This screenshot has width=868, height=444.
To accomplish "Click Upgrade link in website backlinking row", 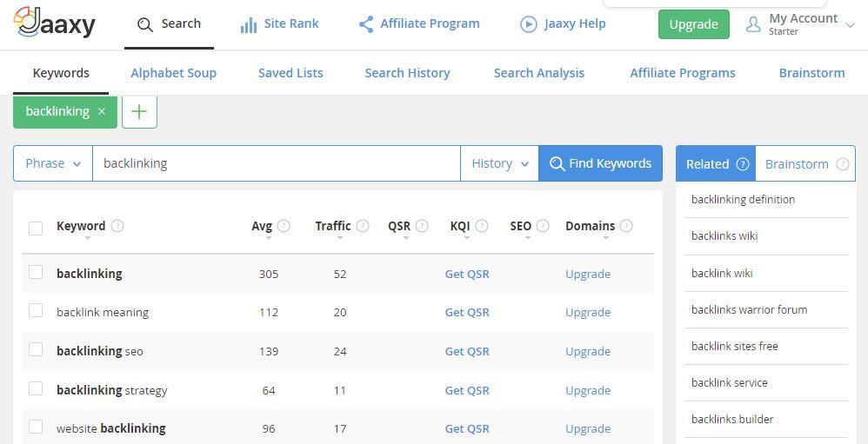I will (588, 429).
